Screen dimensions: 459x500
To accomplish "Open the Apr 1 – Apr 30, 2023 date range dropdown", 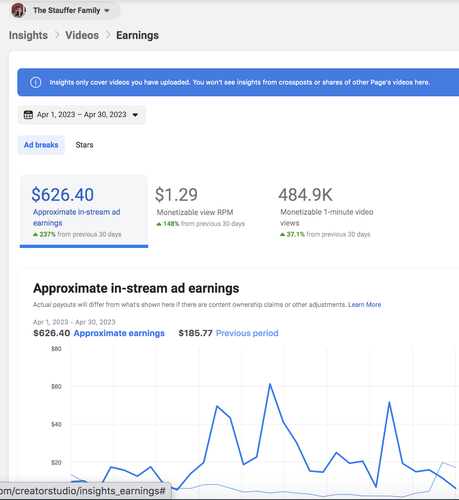I will point(82,115).
